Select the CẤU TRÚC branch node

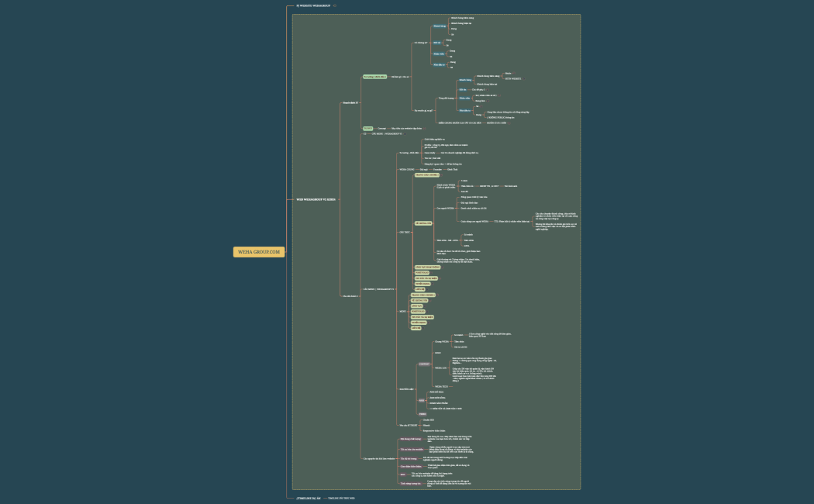(x=404, y=232)
